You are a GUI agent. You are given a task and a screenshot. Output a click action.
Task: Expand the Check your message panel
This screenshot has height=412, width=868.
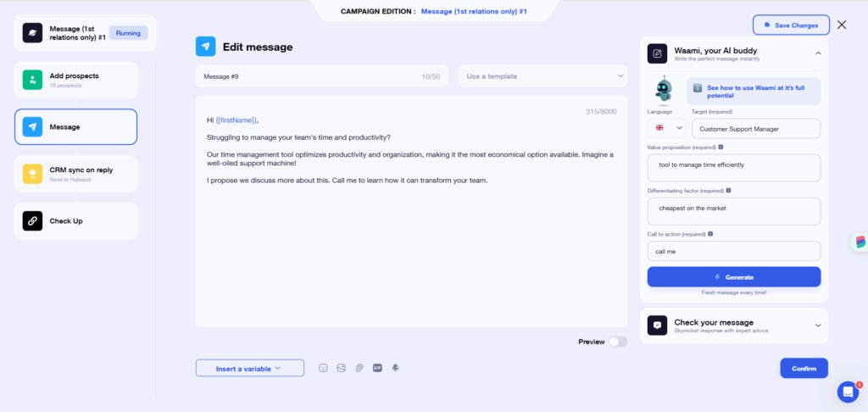[x=734, y=326]
